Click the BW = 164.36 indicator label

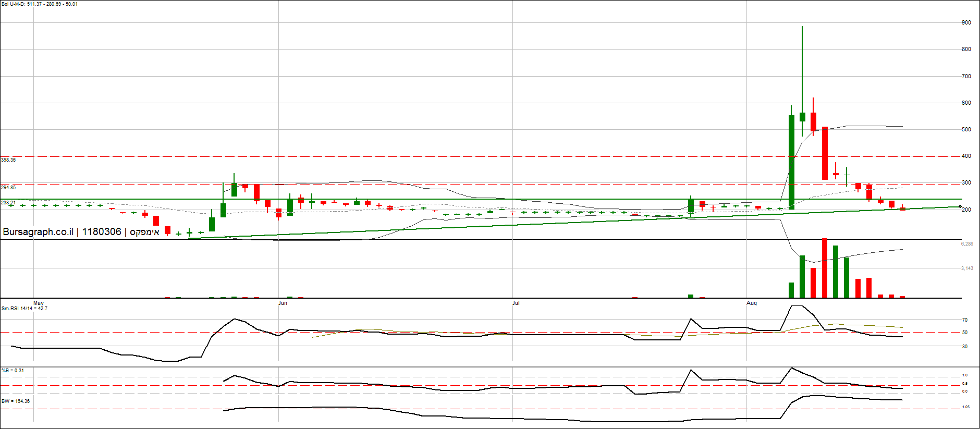point(16,401)
